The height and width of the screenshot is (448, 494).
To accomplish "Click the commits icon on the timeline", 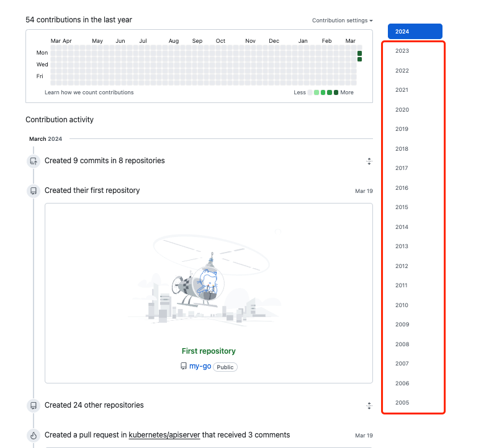I will click(33, 161).
